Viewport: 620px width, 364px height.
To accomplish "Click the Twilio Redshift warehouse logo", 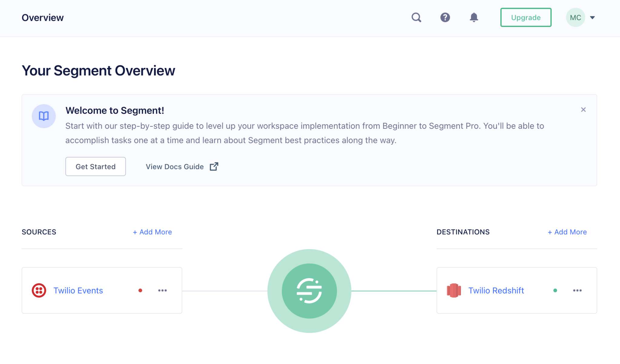I will pos(453,290).
